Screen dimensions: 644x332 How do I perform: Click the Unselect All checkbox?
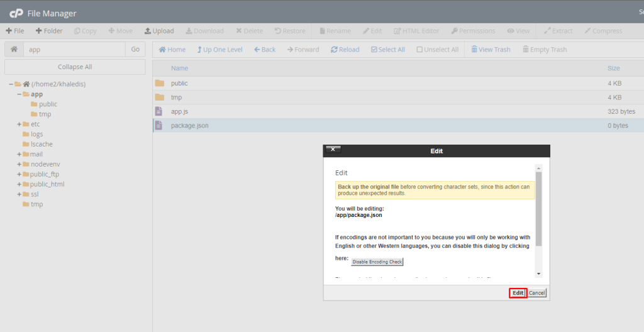coord(419,50)
